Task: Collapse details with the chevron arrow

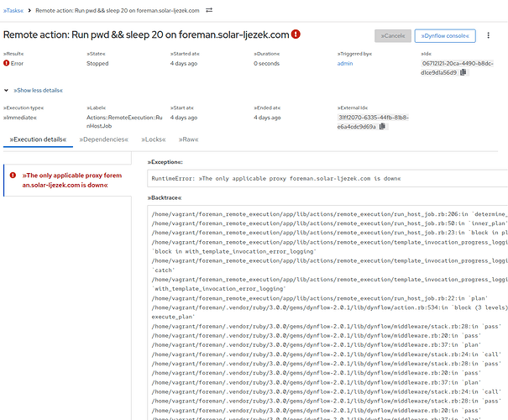Action: [6, 91]
